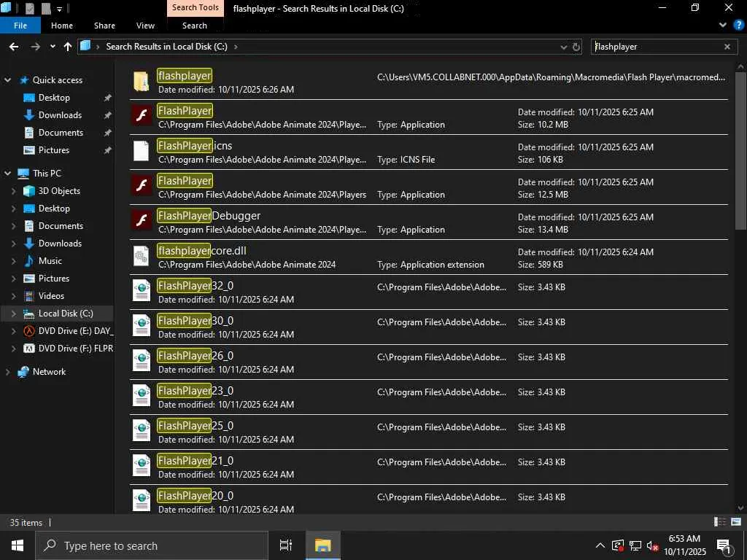Open recent locations dropdown arrow

(x=53, y=47)
